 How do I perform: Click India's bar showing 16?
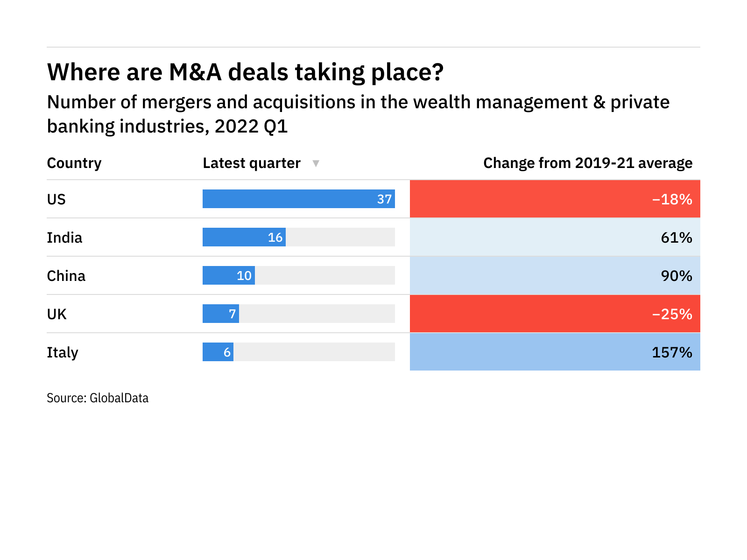244,237
